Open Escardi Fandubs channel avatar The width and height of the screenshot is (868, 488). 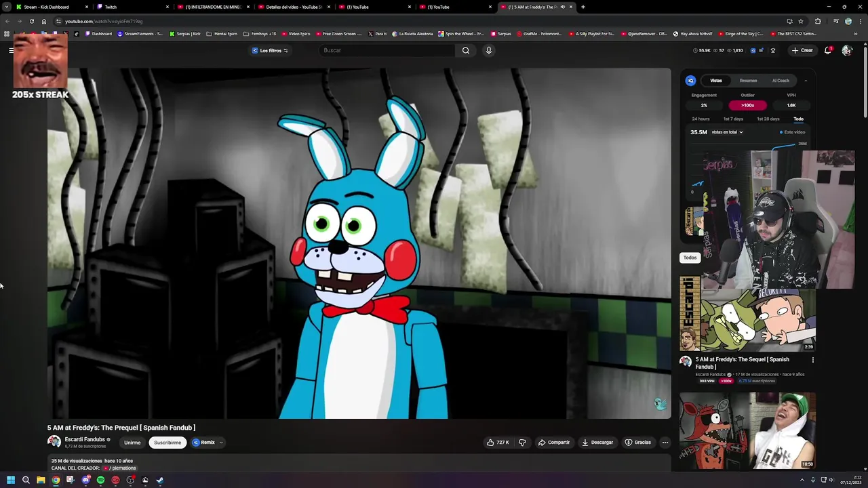54,442
